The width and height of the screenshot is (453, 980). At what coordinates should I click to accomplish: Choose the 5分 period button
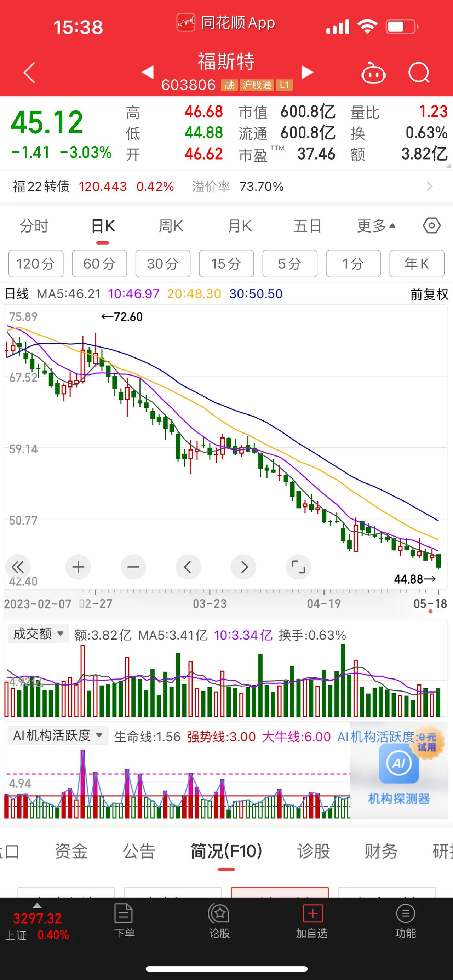[x=290, y=263]
